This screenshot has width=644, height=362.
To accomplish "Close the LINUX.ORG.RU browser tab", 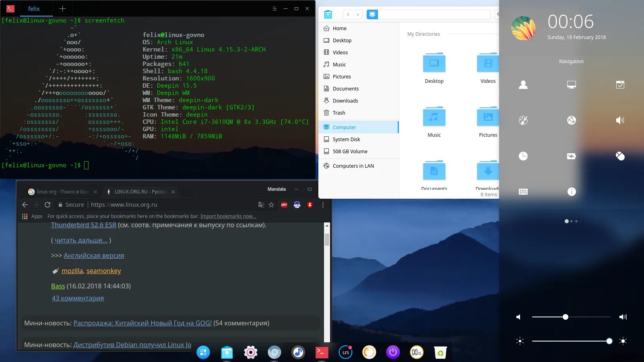I will click(173, 192).
